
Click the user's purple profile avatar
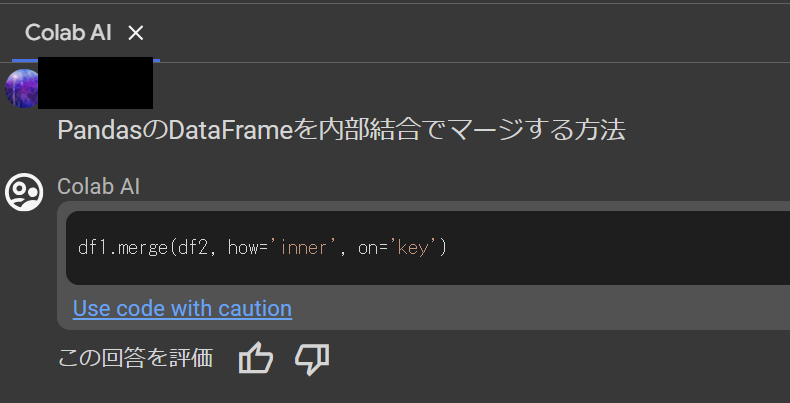tap(21, 88)
